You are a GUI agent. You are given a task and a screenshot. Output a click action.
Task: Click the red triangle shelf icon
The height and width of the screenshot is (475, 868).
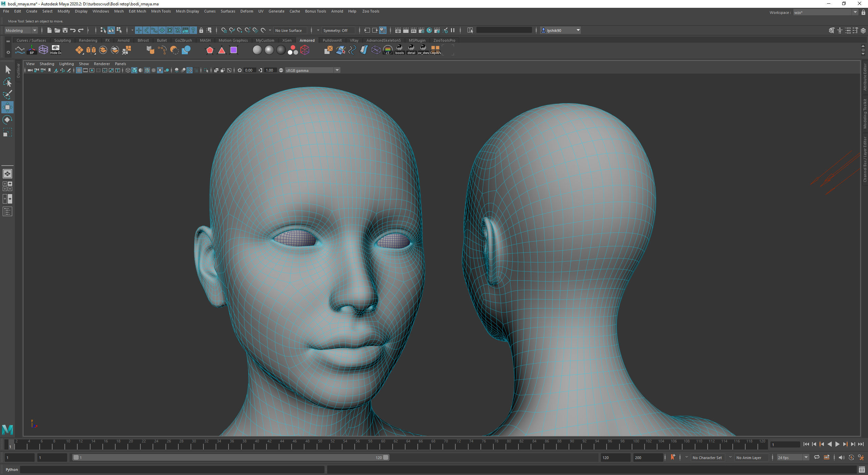pos(222,50)
